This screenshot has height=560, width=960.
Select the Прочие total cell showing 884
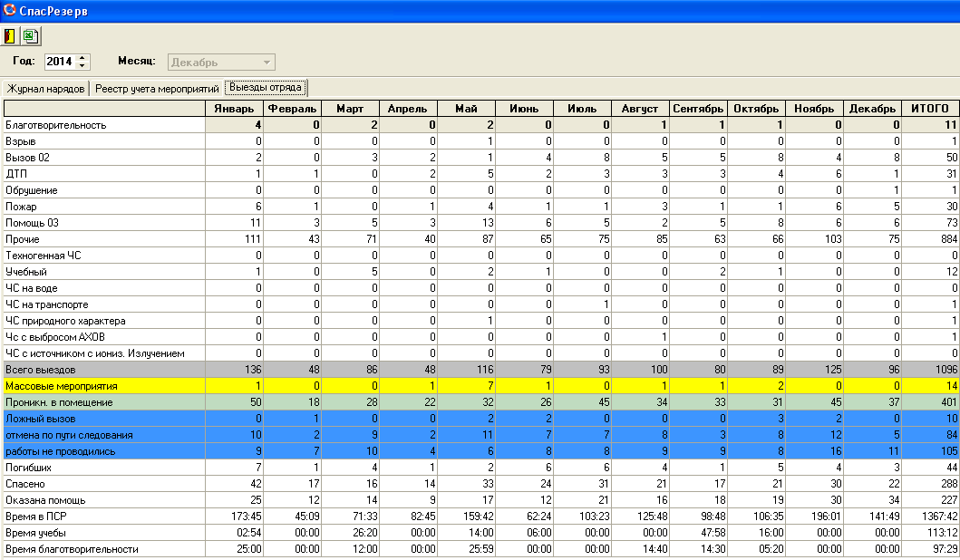tap(929, 239)
